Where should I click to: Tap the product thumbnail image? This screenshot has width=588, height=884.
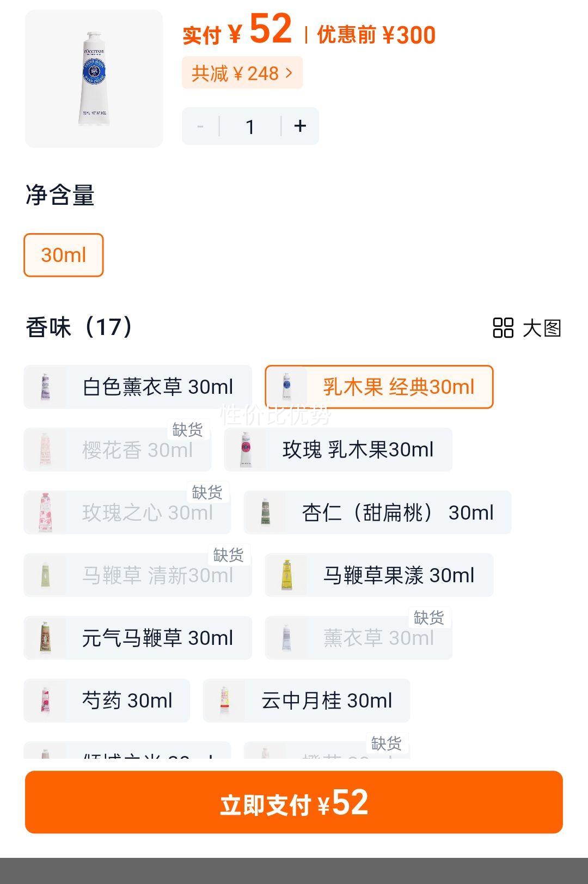[x=94, y=78]
